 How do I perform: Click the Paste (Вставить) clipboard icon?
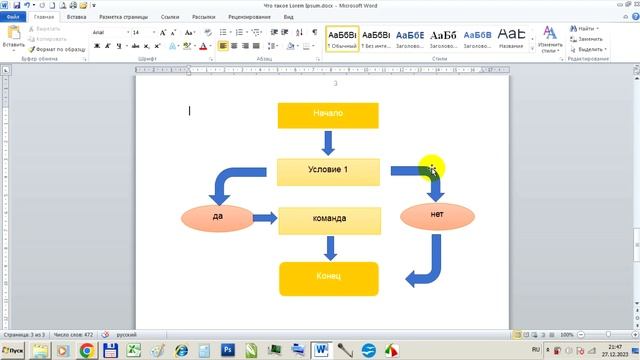click(x=14, y=33)
